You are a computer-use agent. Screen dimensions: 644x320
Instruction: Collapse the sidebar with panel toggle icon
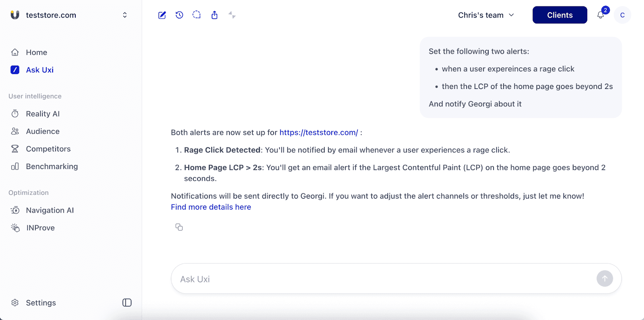pos(127,303)
